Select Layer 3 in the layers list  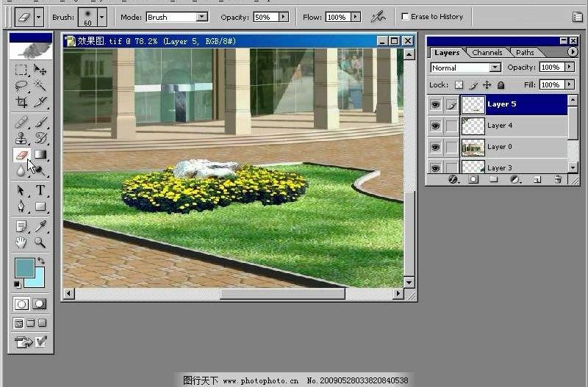pos(514,168)
